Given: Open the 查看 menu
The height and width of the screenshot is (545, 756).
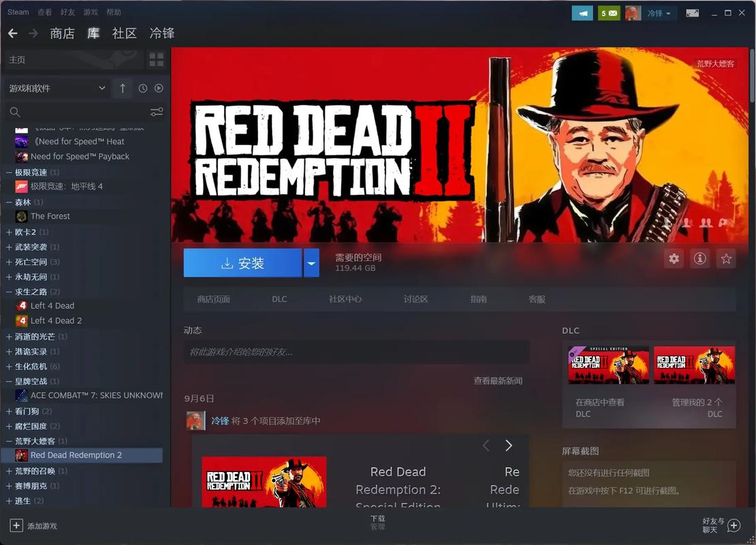Looking at the screenshot, I should (44, 12).
